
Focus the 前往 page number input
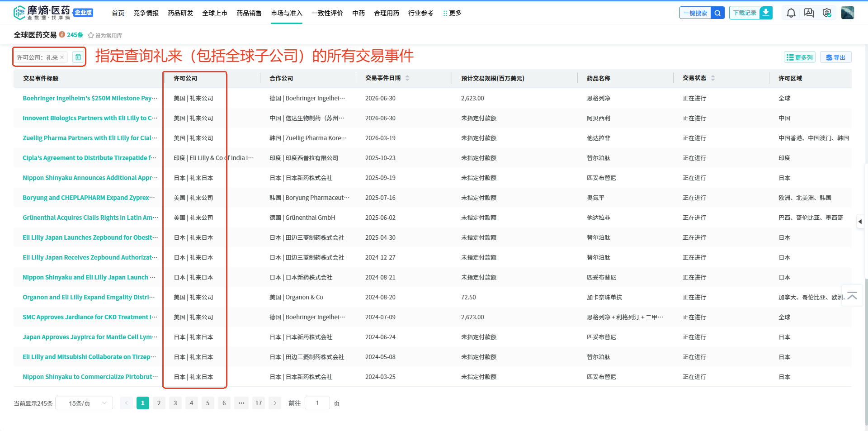tap(317, 403)
